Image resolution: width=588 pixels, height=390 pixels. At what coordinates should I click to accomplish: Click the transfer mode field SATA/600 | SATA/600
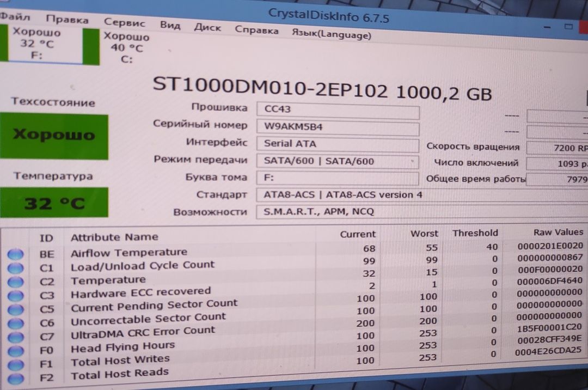(338, 161)
